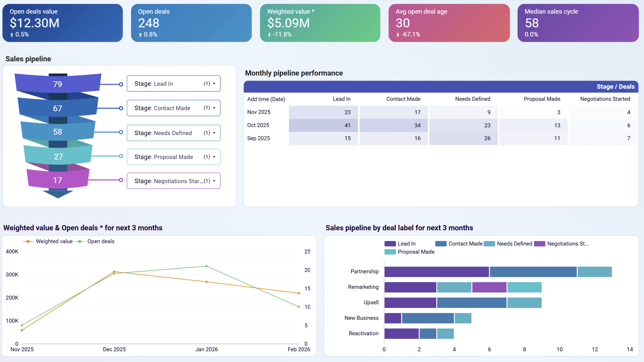
Task: Select the Lead In funnel segment showing 79
Action: pyautogui.click(x=58, y=84)
